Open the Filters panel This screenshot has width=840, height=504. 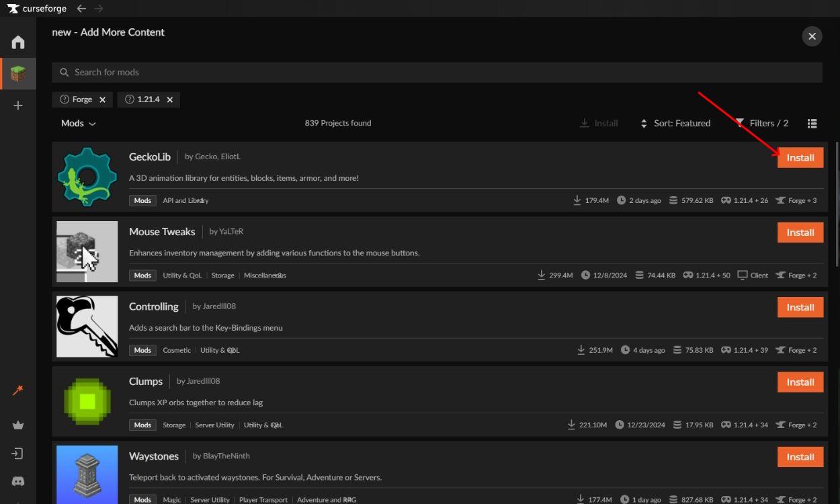pyautogui.click(x=762, y=124)
